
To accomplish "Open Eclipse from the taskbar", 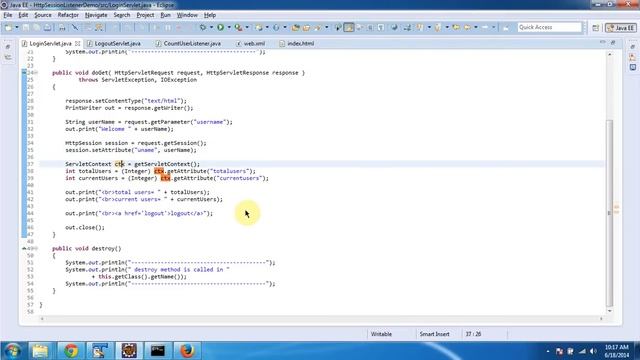I will [129, 351].
